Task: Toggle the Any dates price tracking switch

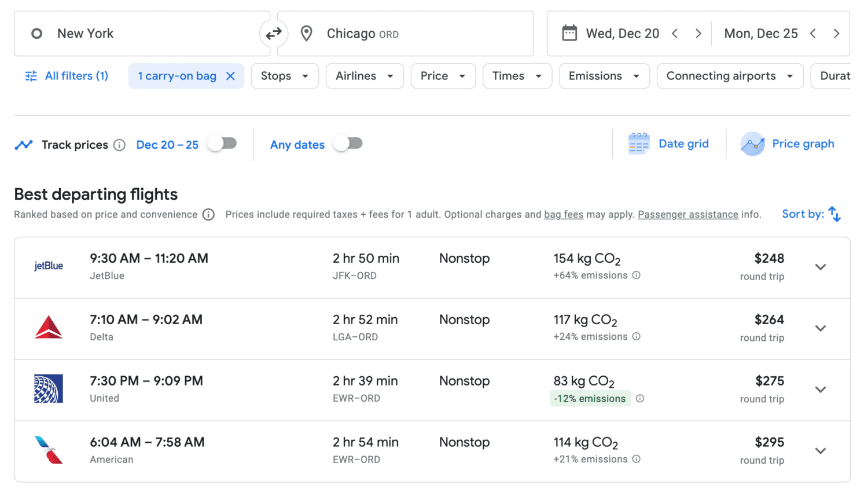Action: coord(348,144)
